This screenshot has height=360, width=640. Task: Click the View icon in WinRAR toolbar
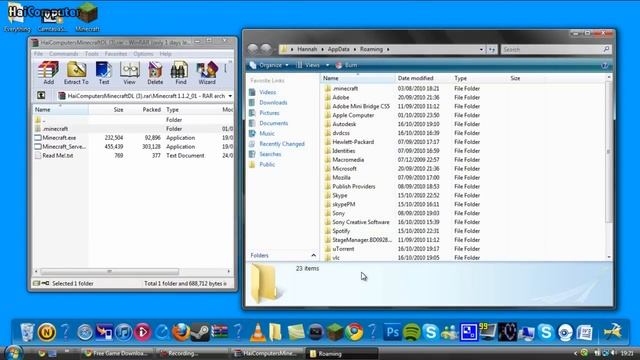click(129, 73)
